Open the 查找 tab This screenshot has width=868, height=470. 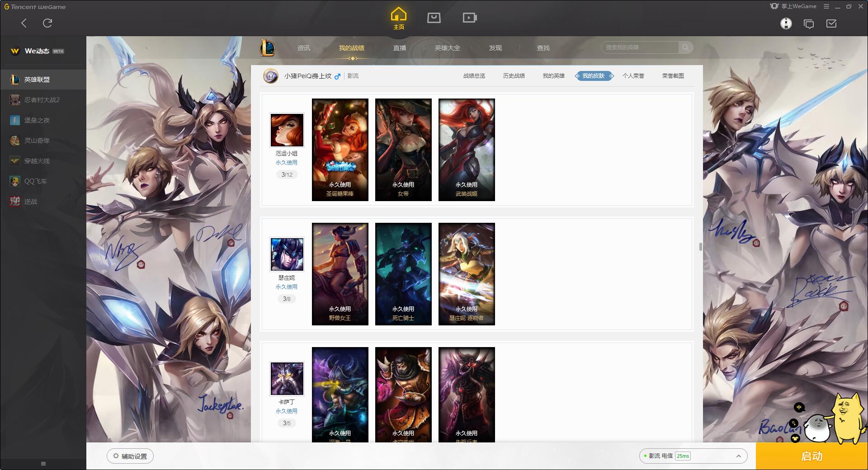[x=543, y=48]
